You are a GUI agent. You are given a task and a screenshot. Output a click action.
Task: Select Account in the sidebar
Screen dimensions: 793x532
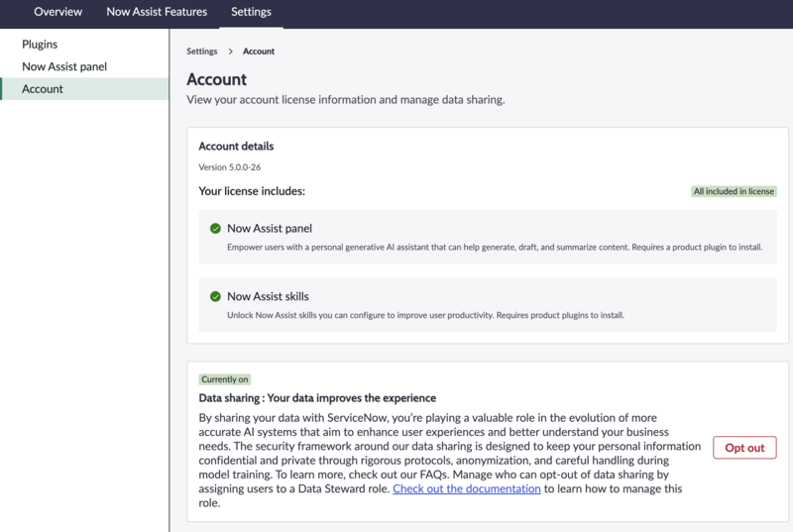click(x=84, y=88)
